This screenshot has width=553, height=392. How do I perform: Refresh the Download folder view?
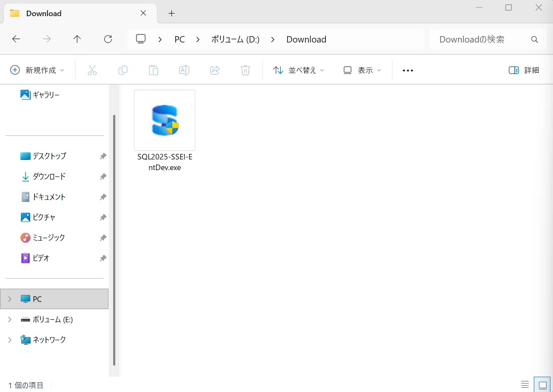[108, 39]
